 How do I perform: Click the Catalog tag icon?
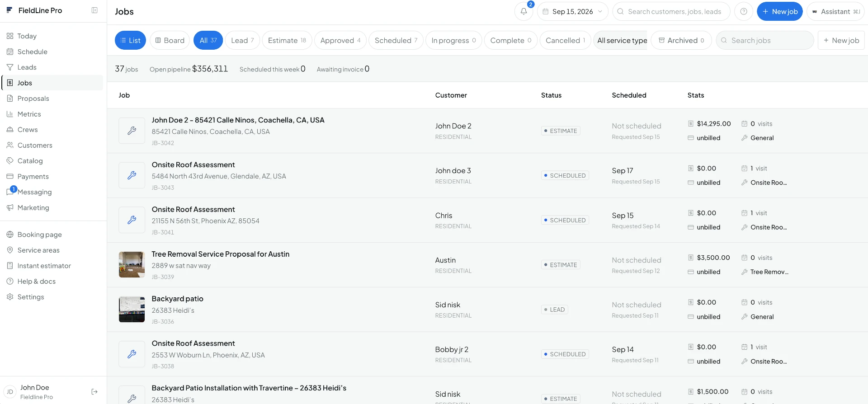(x=10, y=161)
